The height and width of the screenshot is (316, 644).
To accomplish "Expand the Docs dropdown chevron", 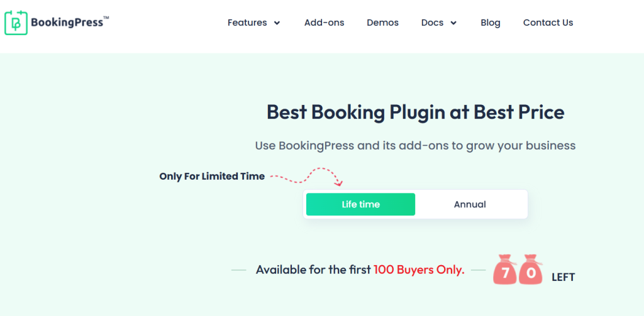I will coord(453,23).
